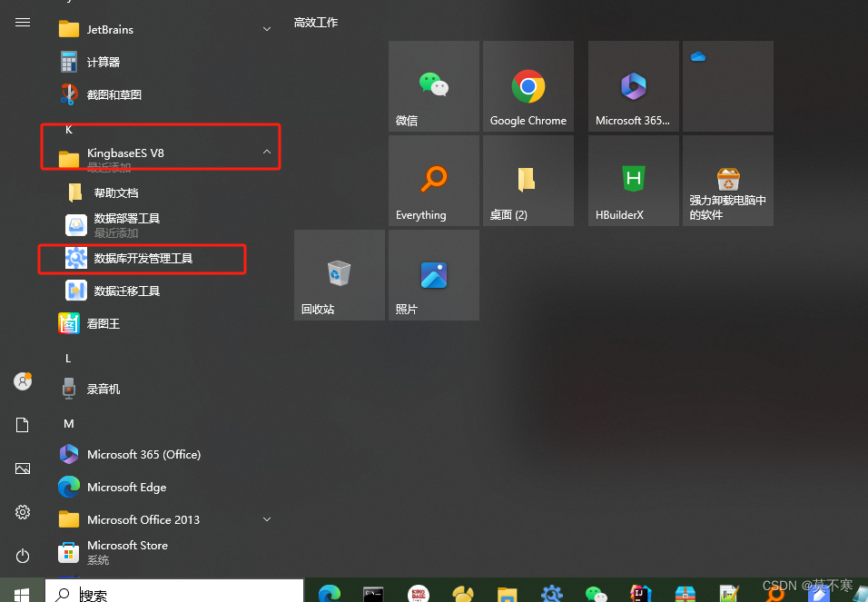Screen dimensions: 868x602
Task: Open the WinRAR archive taskbar icon
Action: click(686, 594)
